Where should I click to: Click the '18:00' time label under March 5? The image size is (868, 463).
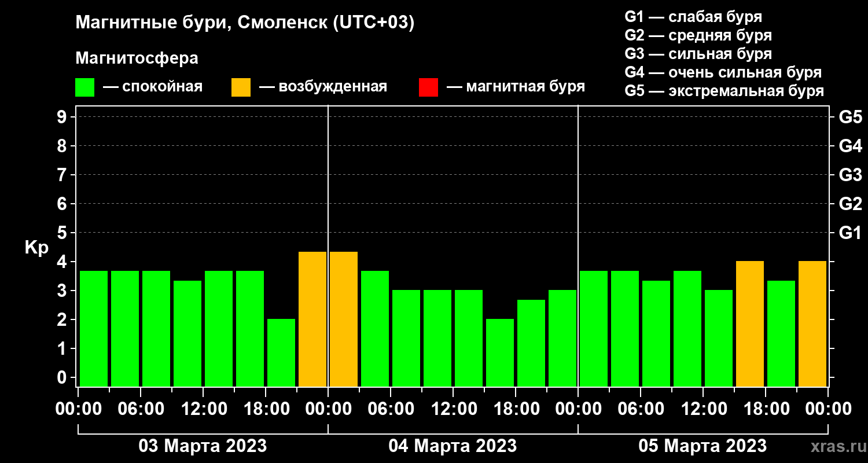point(766,409)
